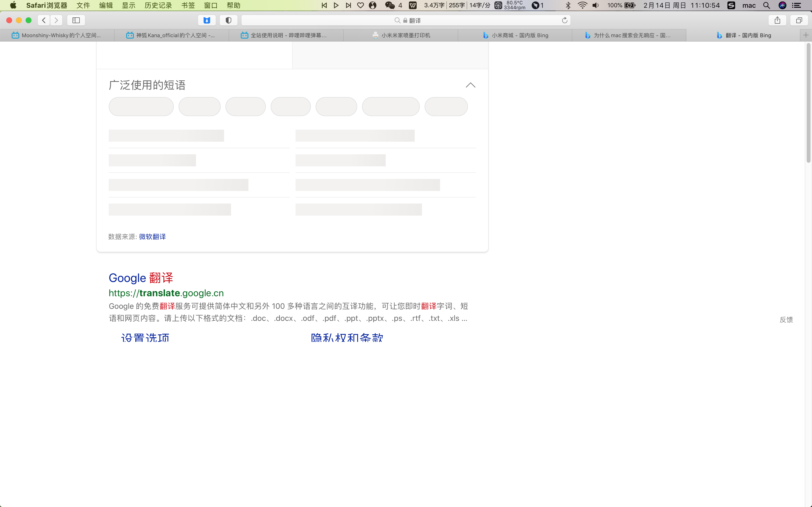
Task: Click the 微软翻译 source link
Action: pyautogui.click(x=152, y=237)
